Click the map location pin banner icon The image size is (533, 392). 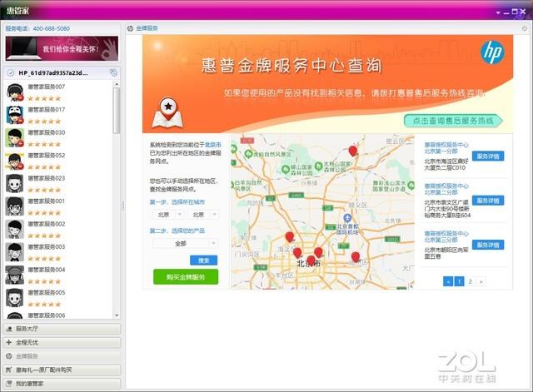[167, 113]
